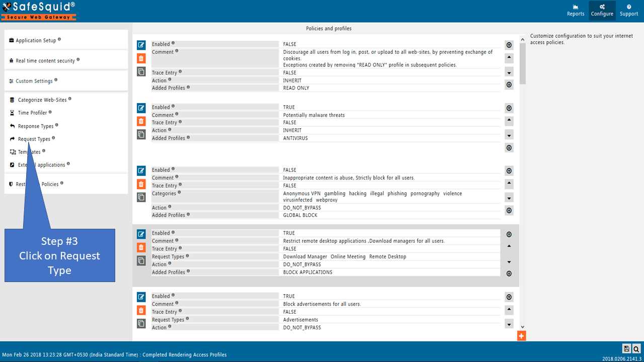Move GLOBAL BLOCK policy to bottom
This screenshot has height=362, width=644.
(509, 210)
